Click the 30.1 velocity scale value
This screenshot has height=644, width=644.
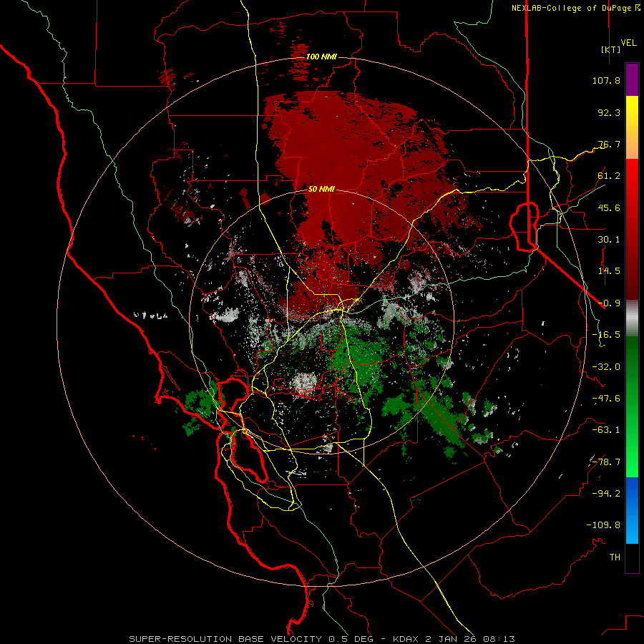(609, 240)
